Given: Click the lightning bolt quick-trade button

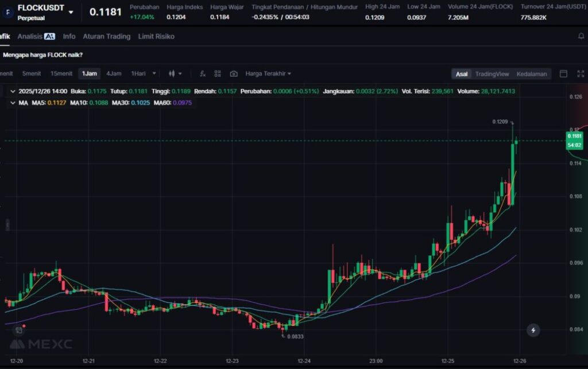Looking at the screenshot, I should tap(533, 330).
